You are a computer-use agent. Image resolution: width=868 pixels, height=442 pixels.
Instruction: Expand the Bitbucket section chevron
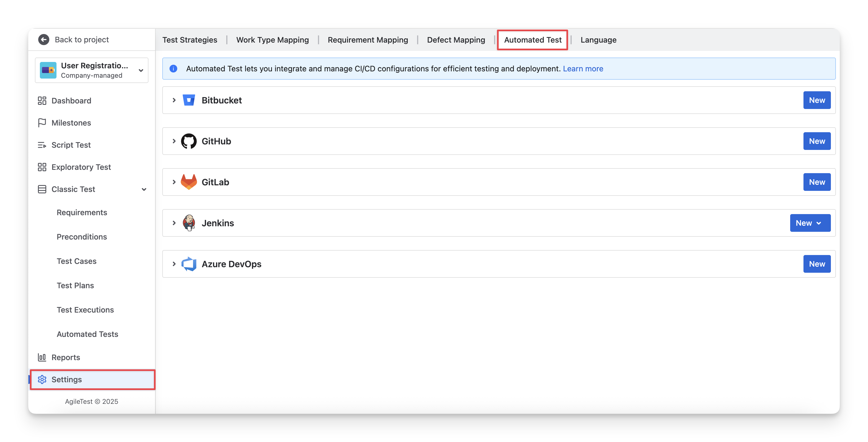(174, 100)
